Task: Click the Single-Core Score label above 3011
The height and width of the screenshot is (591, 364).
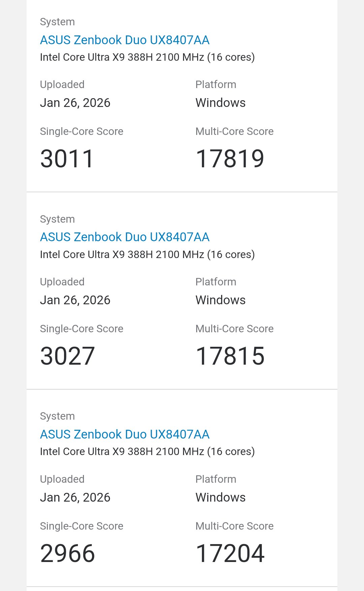Action: tap(82, 132)
